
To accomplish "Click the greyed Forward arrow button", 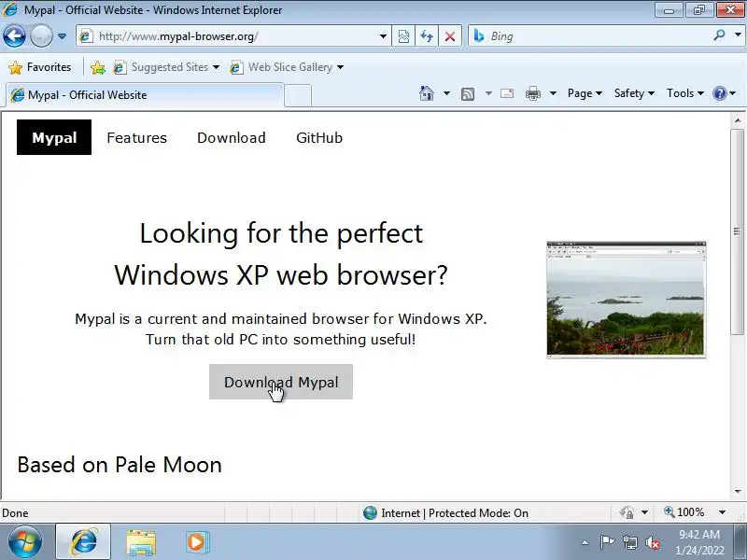I will (x=41, y=36).
